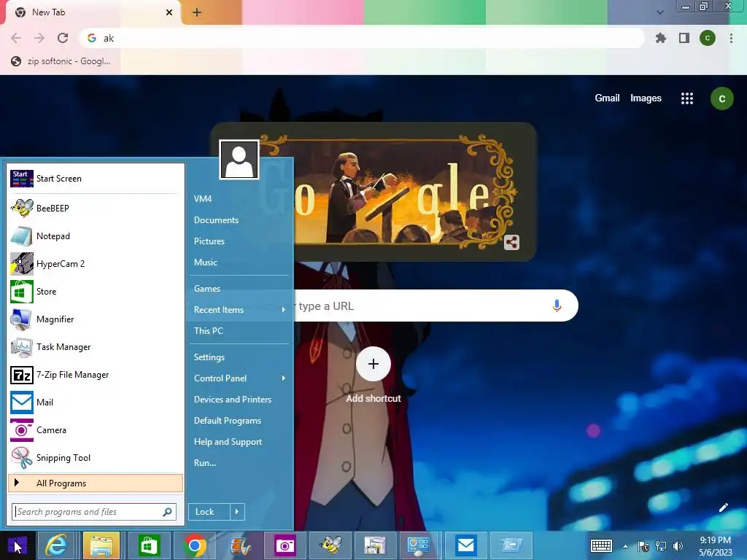The width and height of the screenshot is (747, 560).
Task: Open Chrome tab search dropdown arrow
Action: tap(659, 12)
